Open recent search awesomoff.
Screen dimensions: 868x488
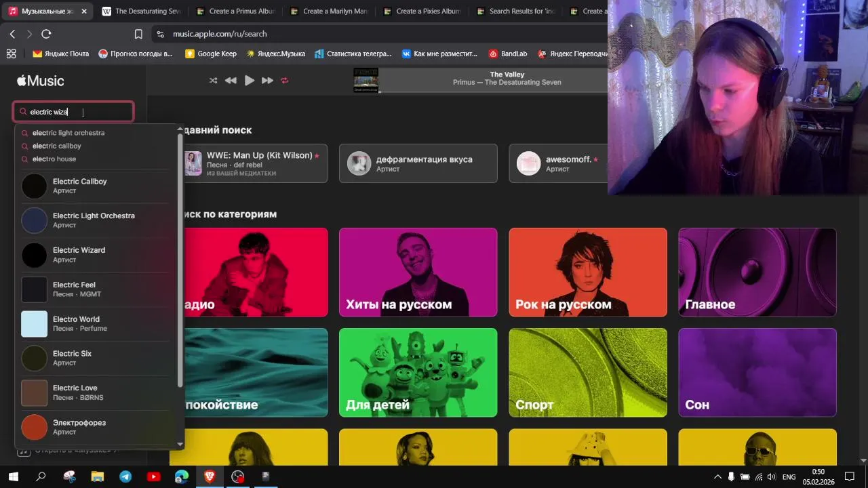[x=558, y=163]
